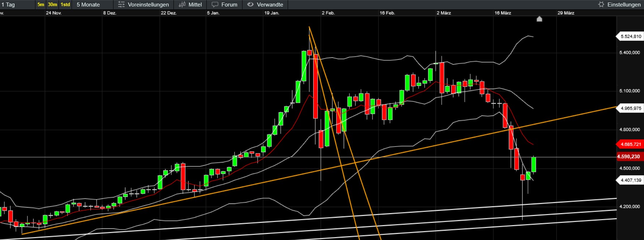Click the 5.524,810 upper band price tag
The width and height of the screenshot is (644, 240).
point(631,36)
